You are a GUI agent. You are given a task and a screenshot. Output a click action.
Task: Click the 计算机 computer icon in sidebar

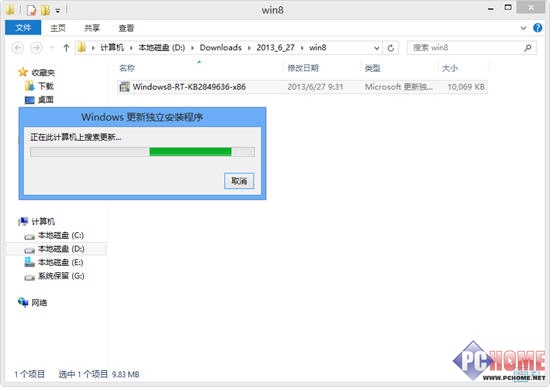tap(23, 221)
